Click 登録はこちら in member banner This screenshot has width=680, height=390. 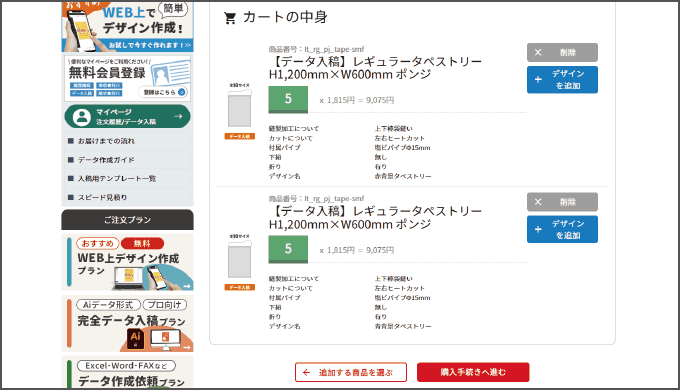point(163,92)
